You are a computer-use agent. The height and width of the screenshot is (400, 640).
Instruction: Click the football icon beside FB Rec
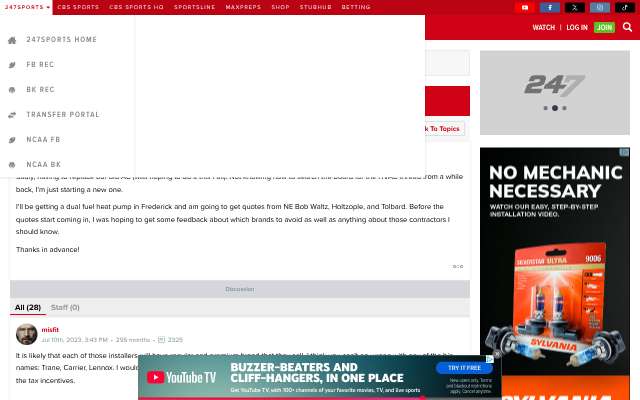pyautogui.click(x=12, y=65)
